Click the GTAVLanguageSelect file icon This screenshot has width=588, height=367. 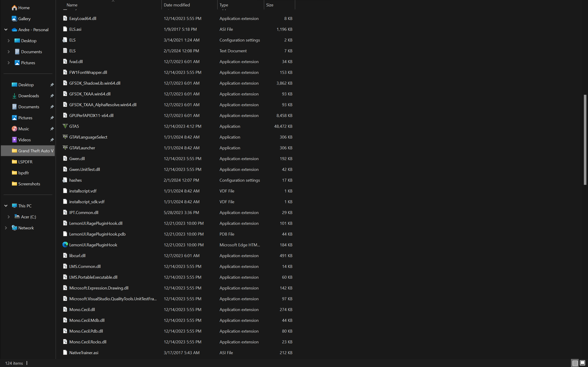click(65, 137)
